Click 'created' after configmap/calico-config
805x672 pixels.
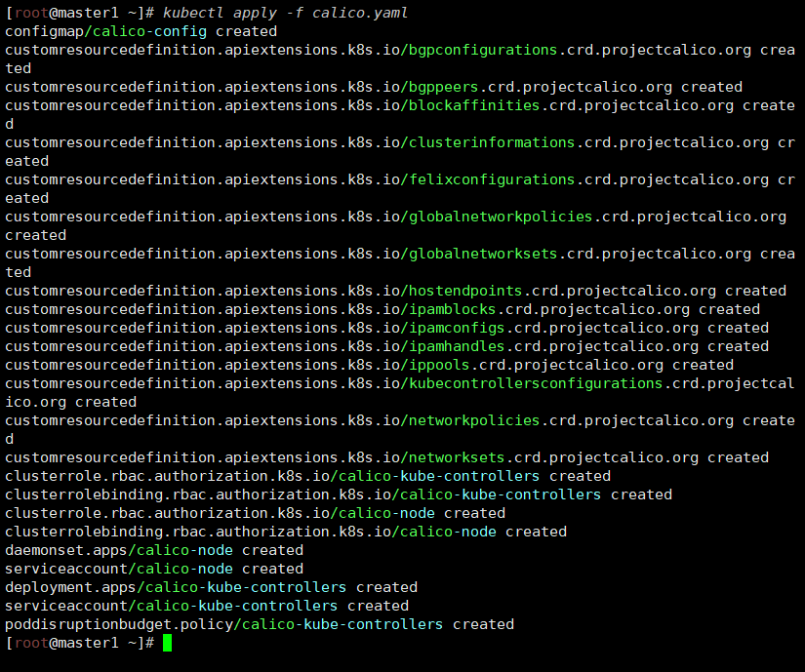tap(247, 31)
